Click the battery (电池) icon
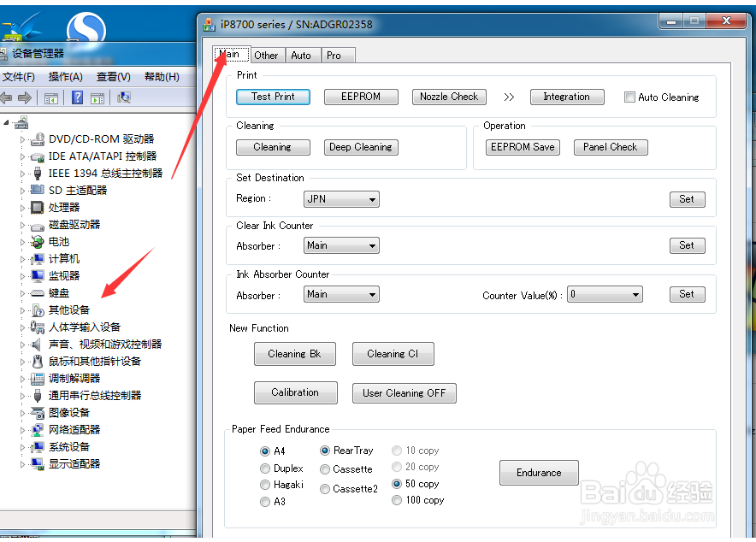The width and height of the screenshot is (756, 542). [37, 242]
